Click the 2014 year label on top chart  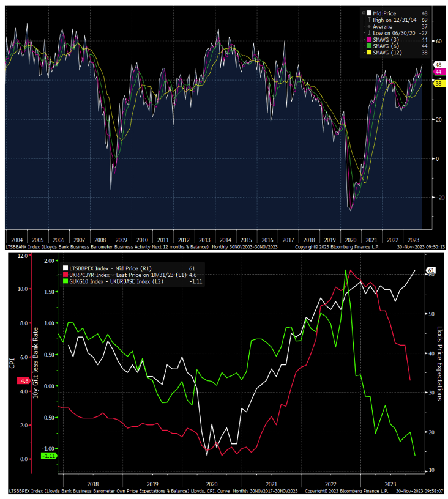pyautogui.click(x=225, y=240)
